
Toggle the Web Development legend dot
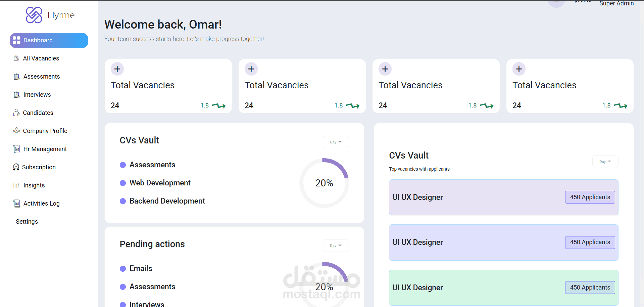tap(122, 183)
